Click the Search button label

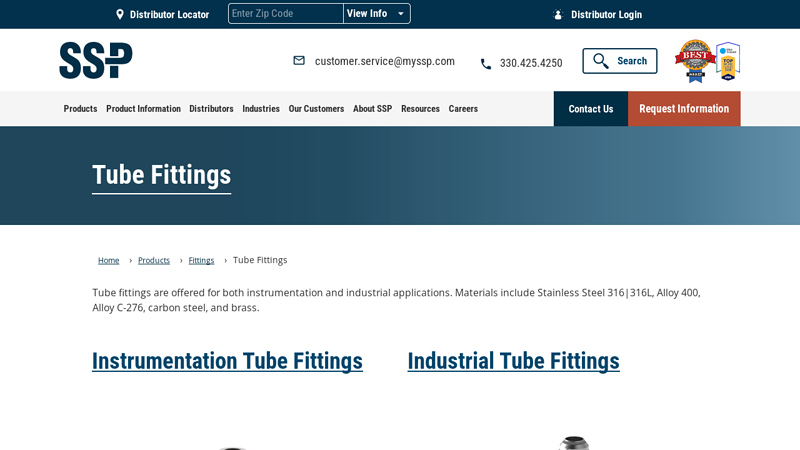click(632, 61)
